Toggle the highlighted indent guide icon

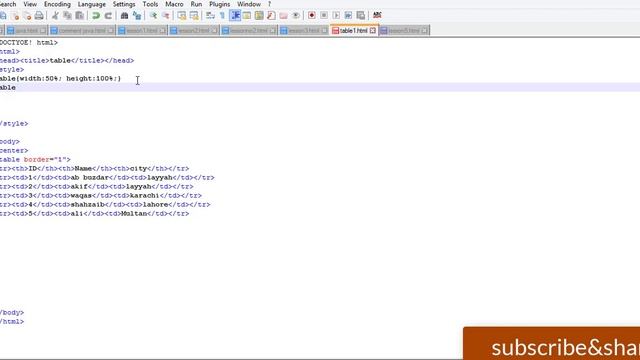[x=235, y=16]
